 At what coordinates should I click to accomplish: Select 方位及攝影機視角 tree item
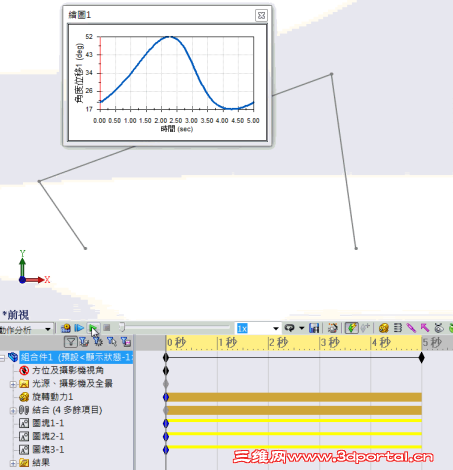[68, 370]
